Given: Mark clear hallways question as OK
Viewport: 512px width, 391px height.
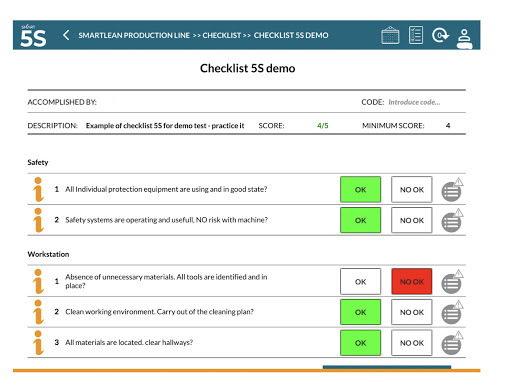Looking at the screenshot, I should pos(360,343).
